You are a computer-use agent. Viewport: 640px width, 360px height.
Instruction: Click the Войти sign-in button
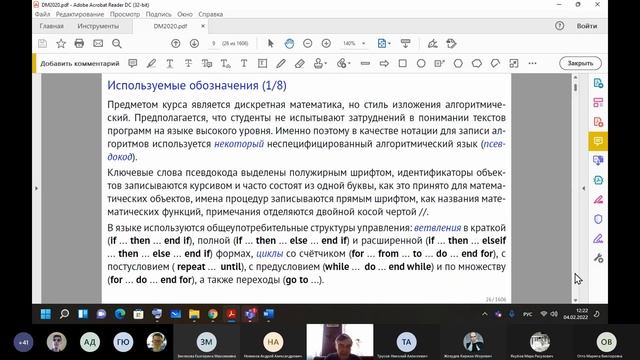coord(587,26)
